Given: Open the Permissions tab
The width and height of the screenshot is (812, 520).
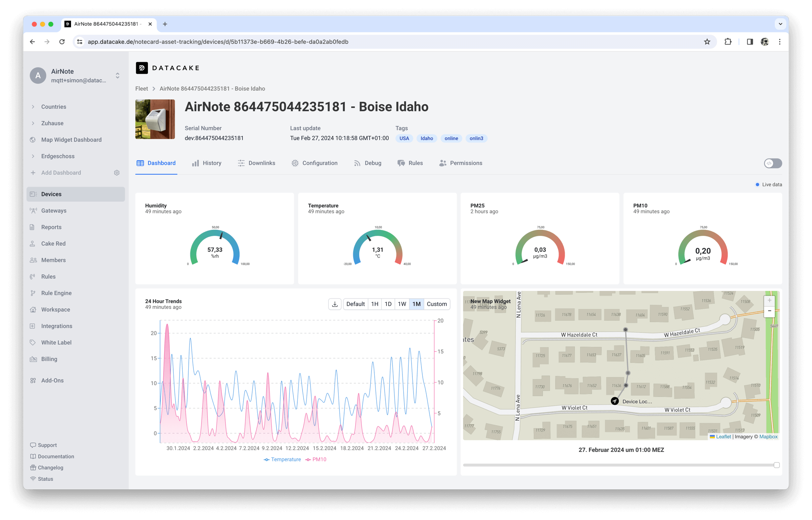Looking at the screenshot, I should 461,163.
